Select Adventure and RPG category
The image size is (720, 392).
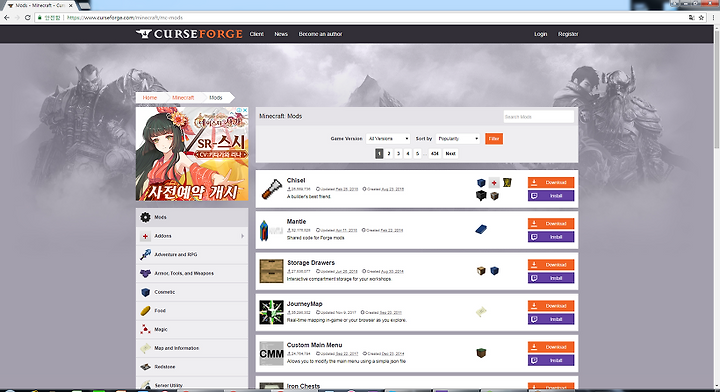(192, 255)
